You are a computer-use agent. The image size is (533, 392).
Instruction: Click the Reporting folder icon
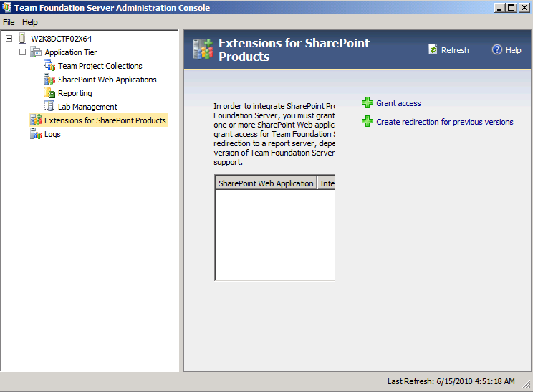(x=49, y=93)
